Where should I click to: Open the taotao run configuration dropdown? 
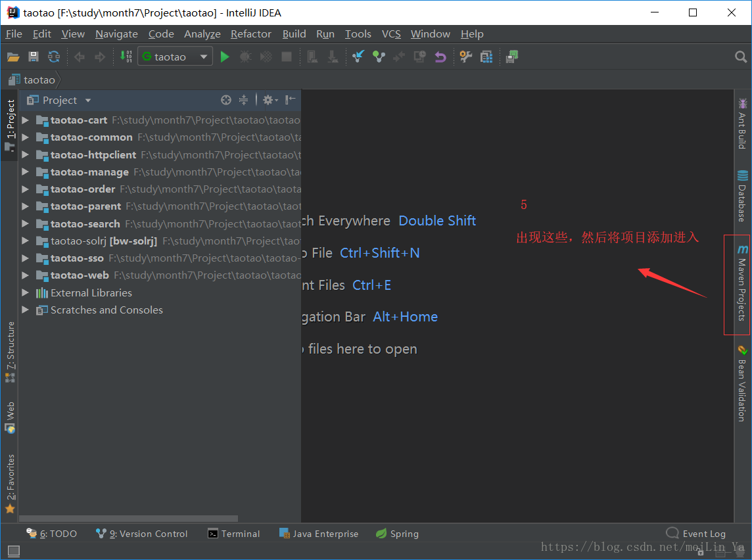coord(175,57)
